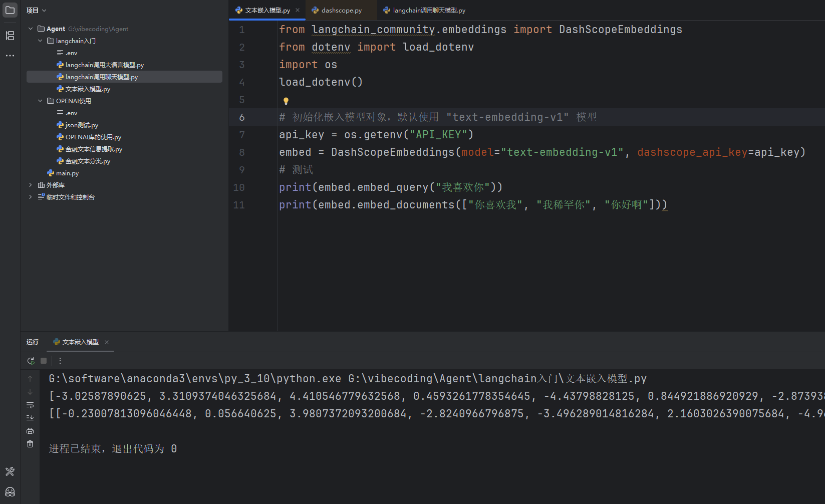Click the up arrow in the console gutter
The image size is (825, 504).
coord(30,379)
